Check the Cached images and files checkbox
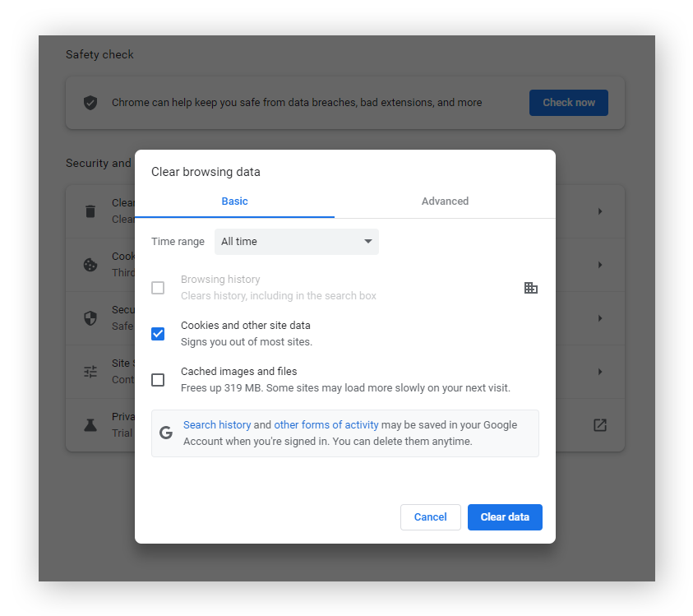 (158, 380)
